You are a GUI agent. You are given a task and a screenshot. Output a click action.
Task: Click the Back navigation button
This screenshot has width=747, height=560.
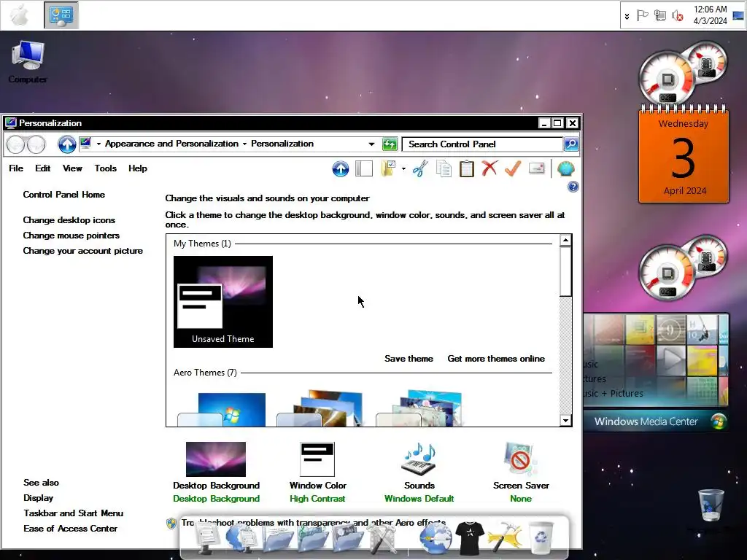pos(16,144)
